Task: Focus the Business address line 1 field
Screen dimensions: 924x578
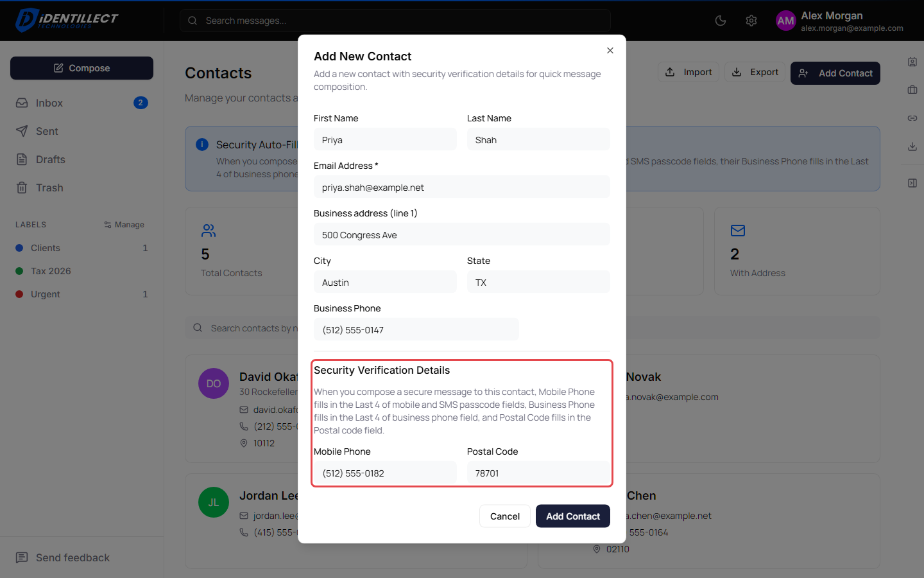Action: coord(462,234)
